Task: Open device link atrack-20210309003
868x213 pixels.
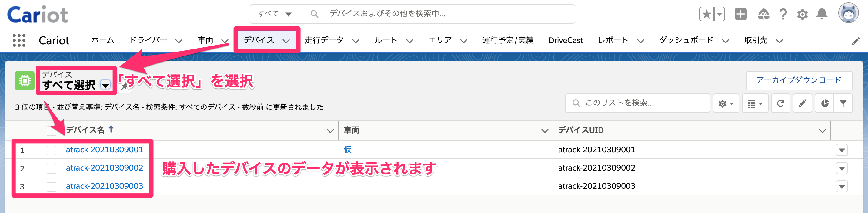Action: click(105, 186)
